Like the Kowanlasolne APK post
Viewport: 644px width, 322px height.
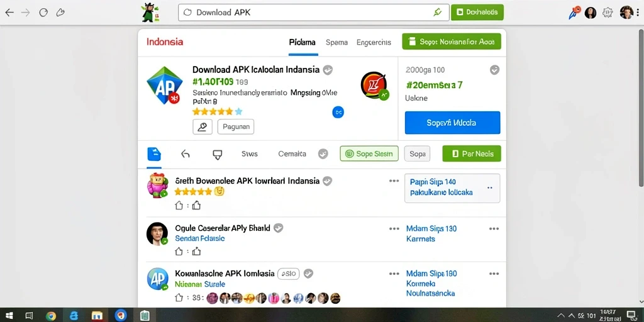click(179, 297)
